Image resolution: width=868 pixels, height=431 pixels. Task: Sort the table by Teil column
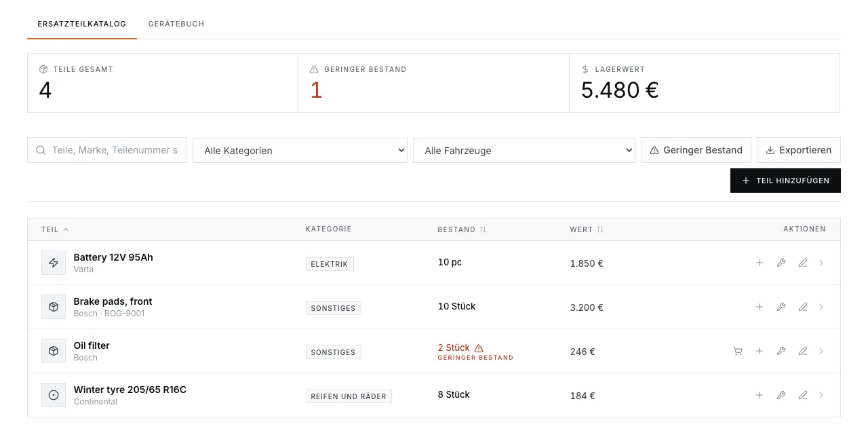55,229
